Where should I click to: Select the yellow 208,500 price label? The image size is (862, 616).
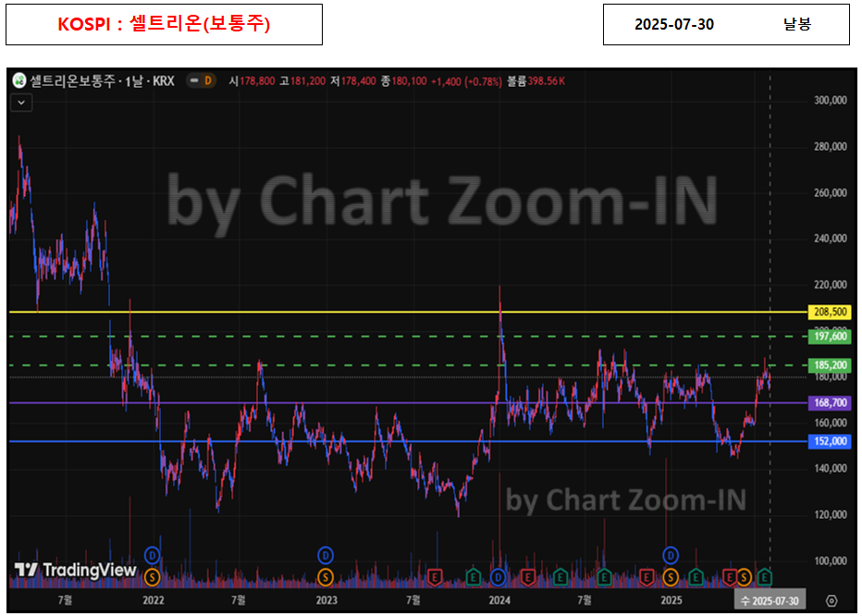[830, 312]
